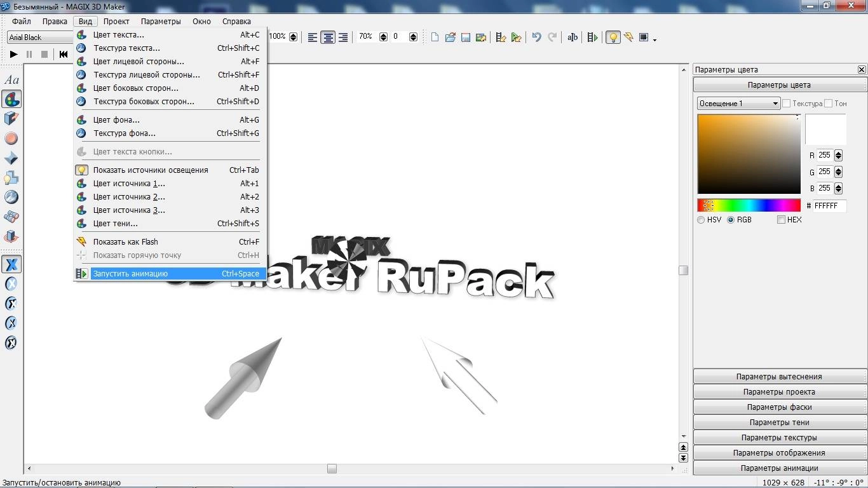Select the texture sphere tool in sidebar
868x488 pixels.
[x=11, y=198]
